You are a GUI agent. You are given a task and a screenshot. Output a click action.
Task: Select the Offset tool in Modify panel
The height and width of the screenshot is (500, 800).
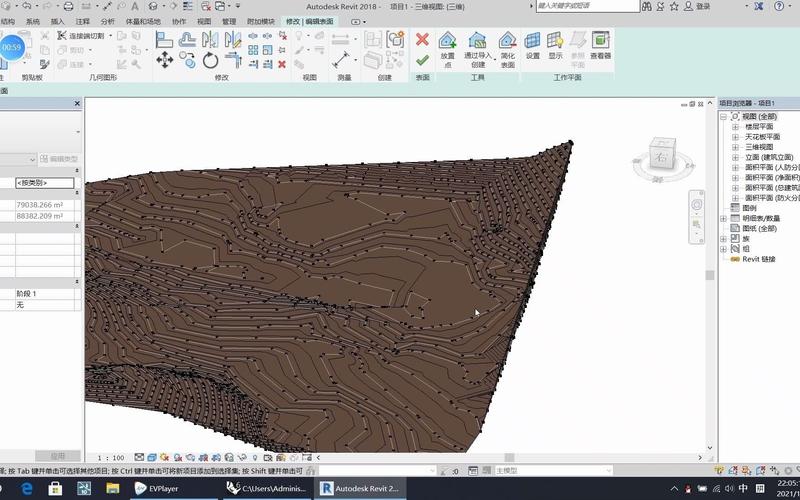pyautogui.click(x=187, y=39)
